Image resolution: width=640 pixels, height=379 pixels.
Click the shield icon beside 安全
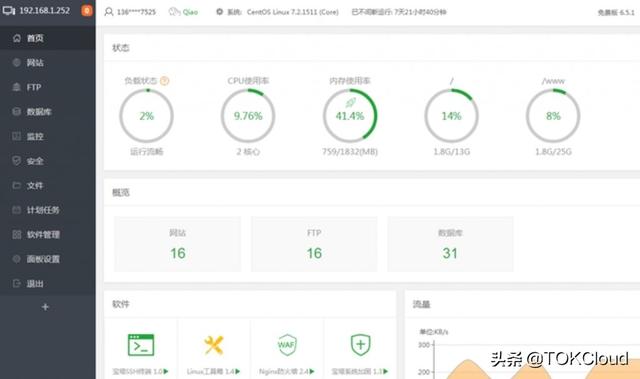point(17,161)
